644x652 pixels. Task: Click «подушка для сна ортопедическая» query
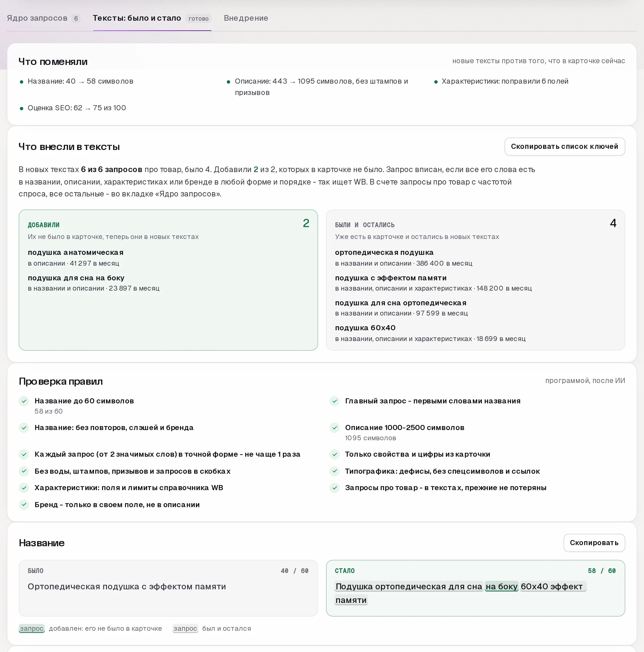[401, 303]
